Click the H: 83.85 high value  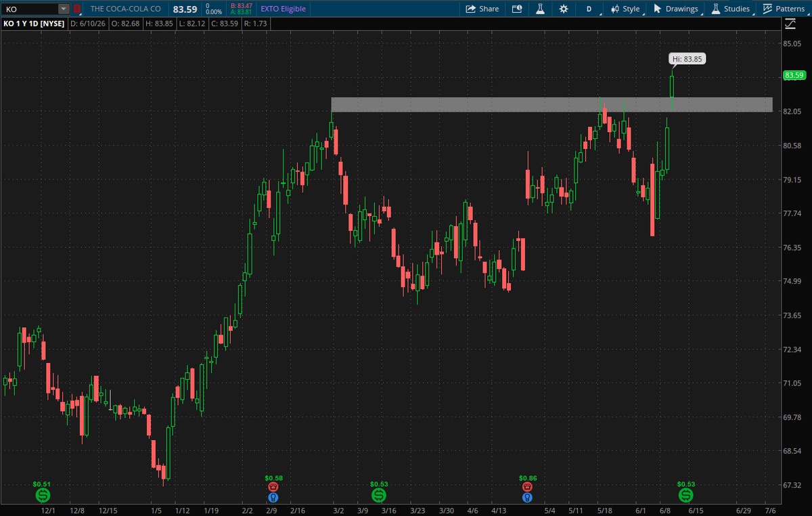(159, 24)
